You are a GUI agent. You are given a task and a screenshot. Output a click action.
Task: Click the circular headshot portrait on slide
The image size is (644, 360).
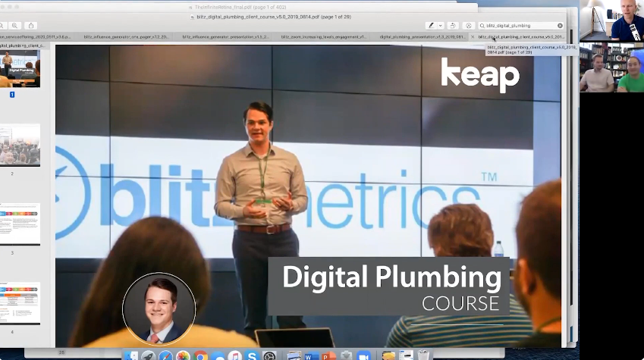[x=159, y=308]
